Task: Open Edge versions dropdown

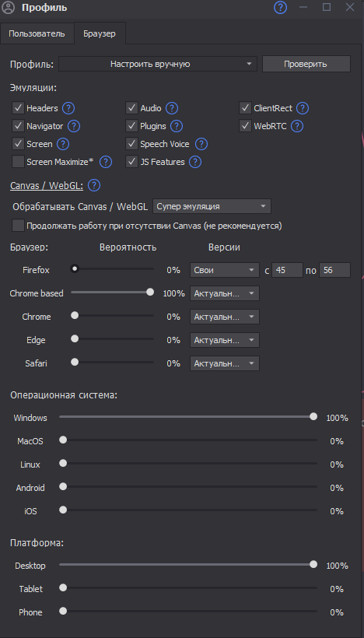Action: click(x=225, y=340)
